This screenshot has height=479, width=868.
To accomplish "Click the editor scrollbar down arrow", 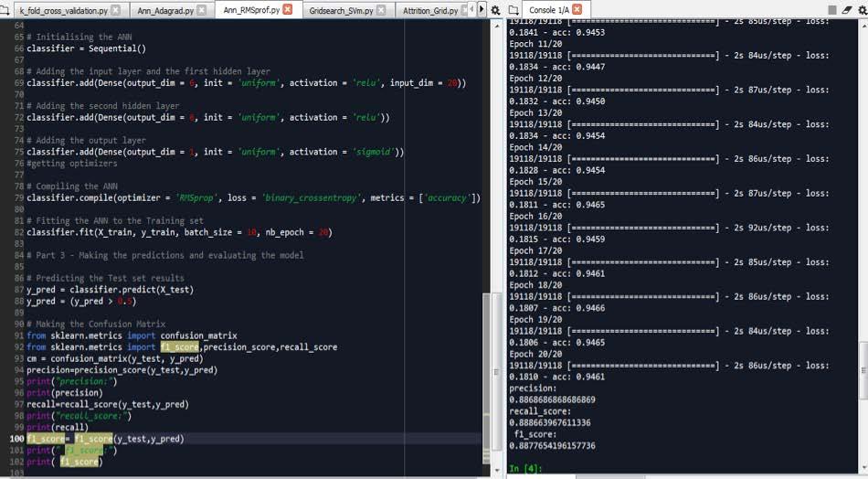I will click(x=496, y=472).
